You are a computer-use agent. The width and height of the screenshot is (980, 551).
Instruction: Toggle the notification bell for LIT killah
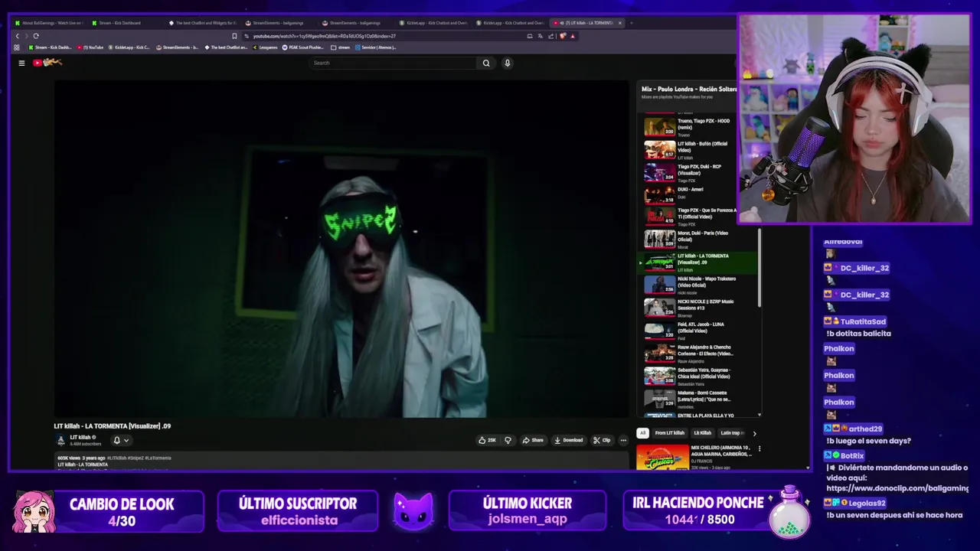coord(117,440)
